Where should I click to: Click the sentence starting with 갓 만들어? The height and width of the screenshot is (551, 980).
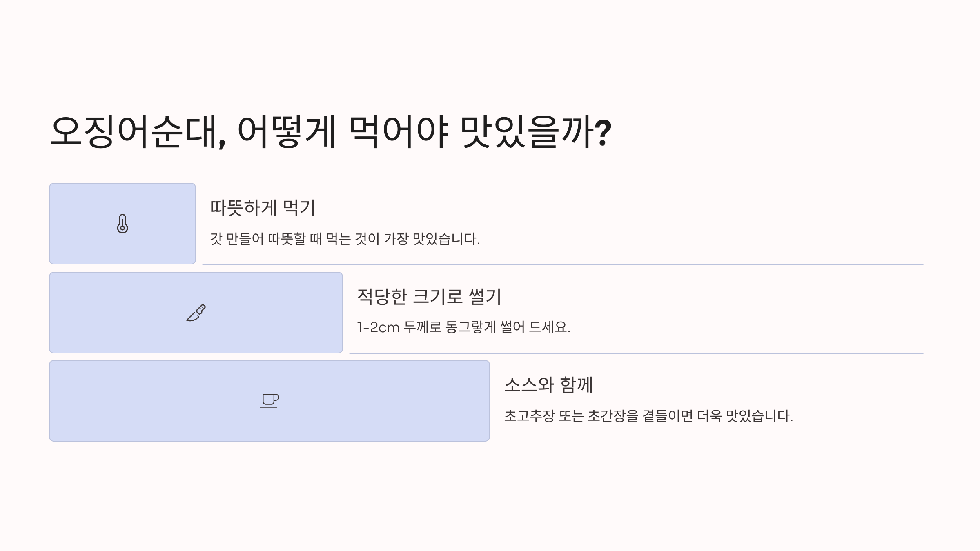click(x=345, y=239)
